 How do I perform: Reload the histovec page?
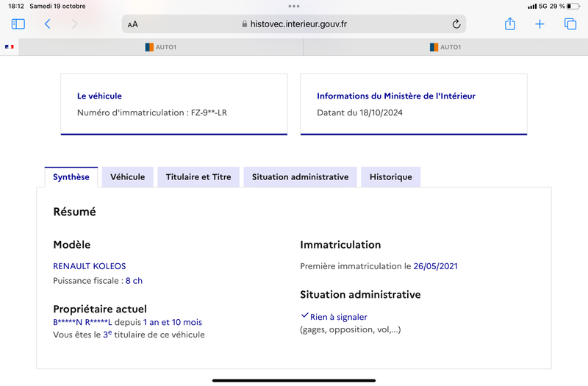point(456,24)
